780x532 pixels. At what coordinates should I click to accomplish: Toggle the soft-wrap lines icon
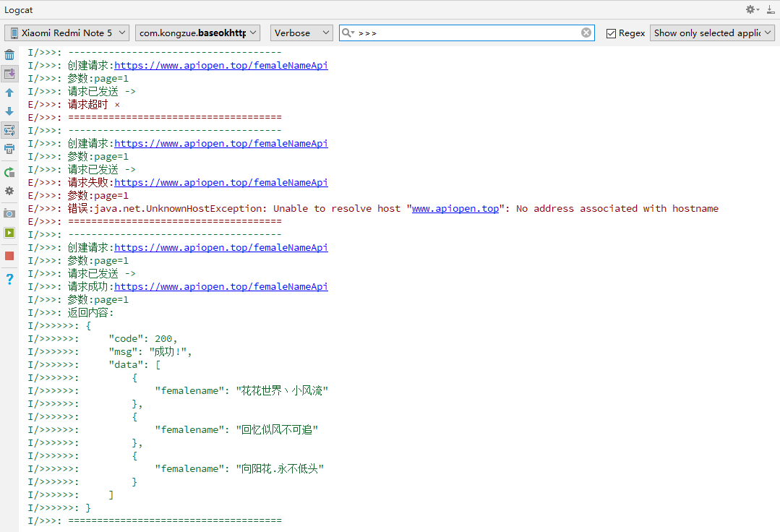point(9,130)
